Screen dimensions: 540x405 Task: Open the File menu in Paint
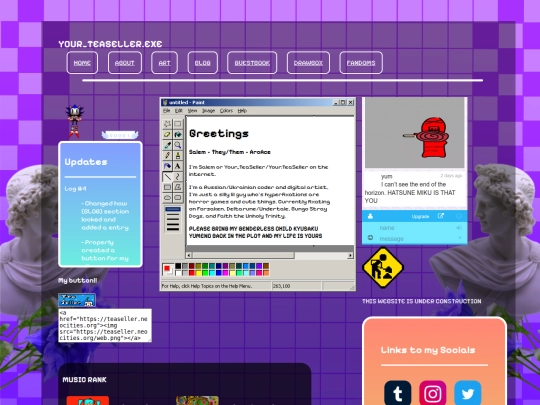[167, 111]
